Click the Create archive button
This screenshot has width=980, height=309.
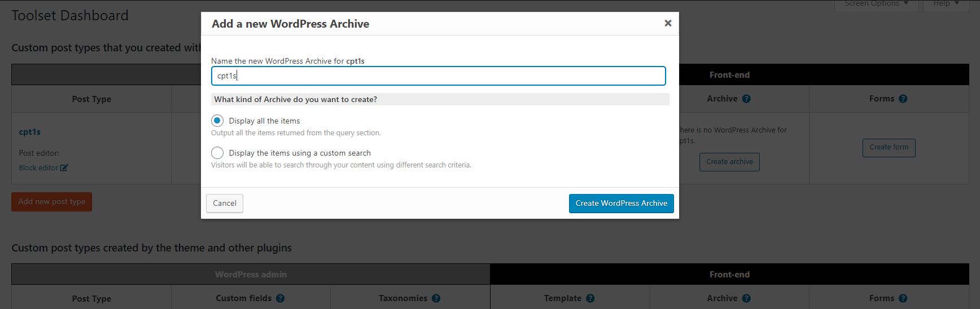[729, 162]
